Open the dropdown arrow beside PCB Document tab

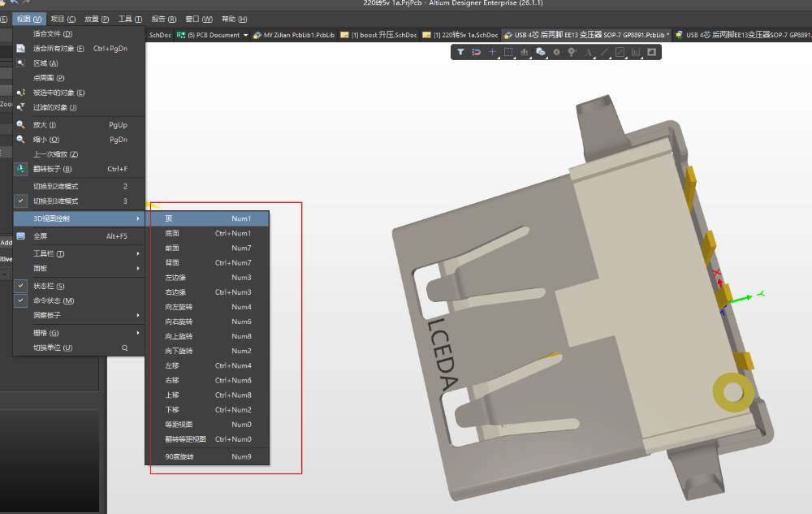tap(245, 35)
